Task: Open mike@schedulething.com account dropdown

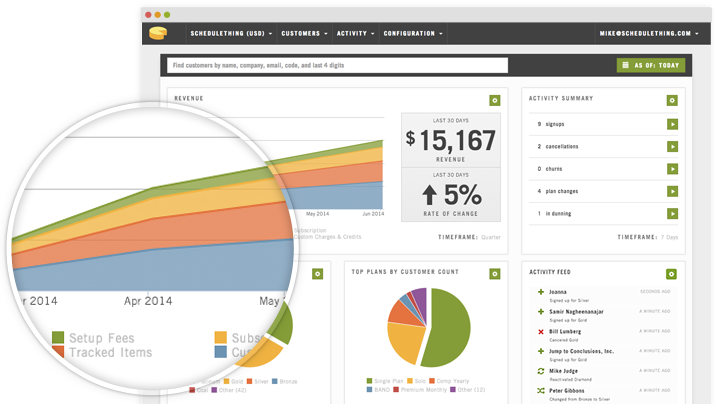Action: click(x=649, y=34)
